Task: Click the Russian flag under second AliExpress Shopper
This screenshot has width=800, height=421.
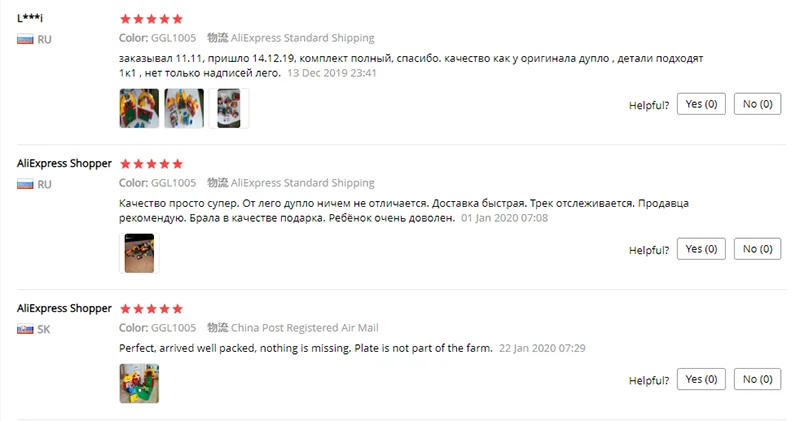Action: click(25, 184)
